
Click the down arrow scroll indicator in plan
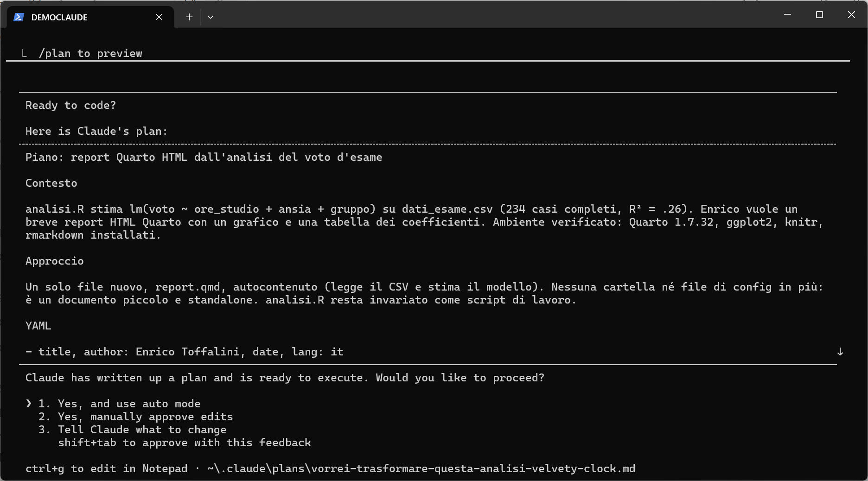[840, 352]
